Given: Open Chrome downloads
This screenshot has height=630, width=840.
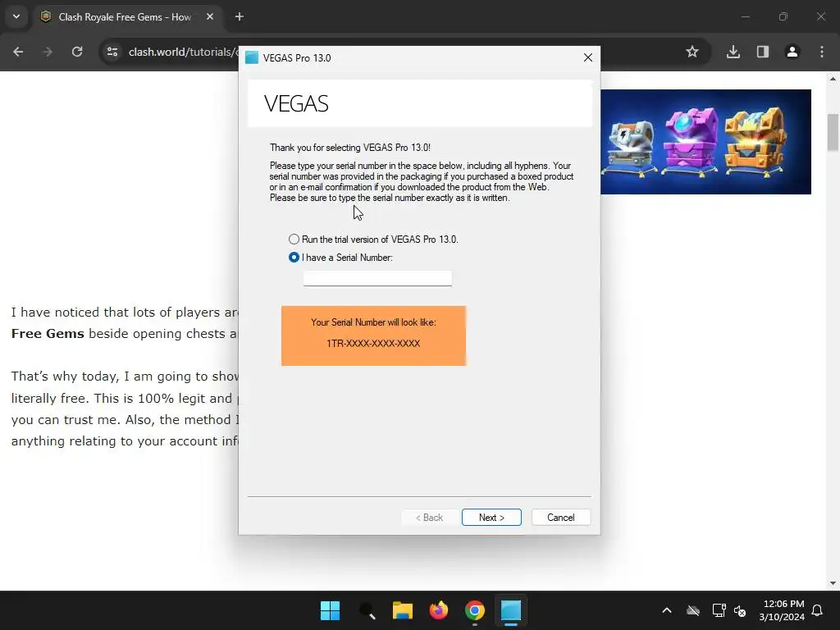Looking at the screenshot, I should [x=733, y=52].
